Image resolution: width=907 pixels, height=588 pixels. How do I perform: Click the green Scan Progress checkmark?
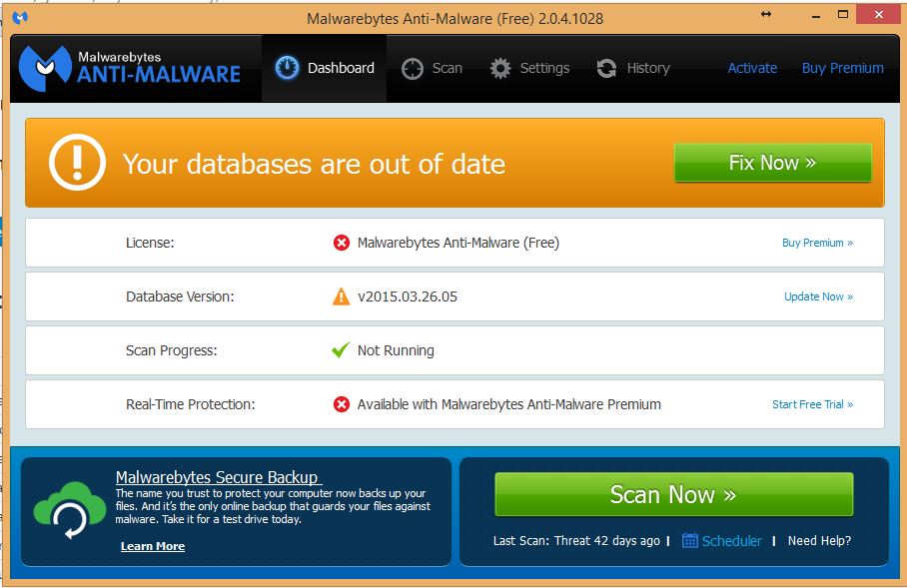(x=342, y=350)
